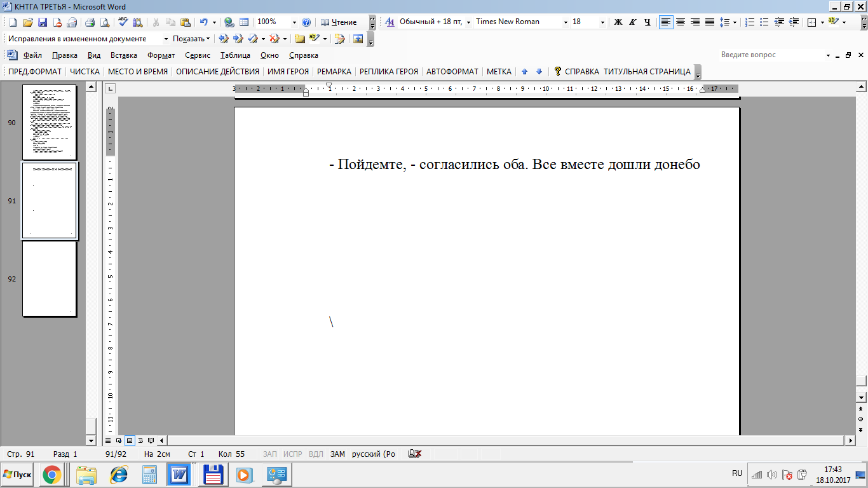
Task: Open the style Обычный + 18 пт dropdown
Action: click(468, 22)
